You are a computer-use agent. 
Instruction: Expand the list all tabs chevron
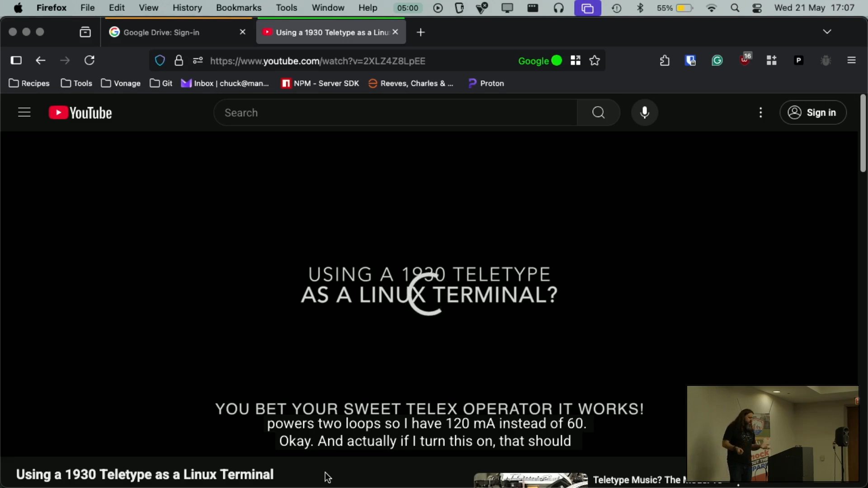point(827,32)
